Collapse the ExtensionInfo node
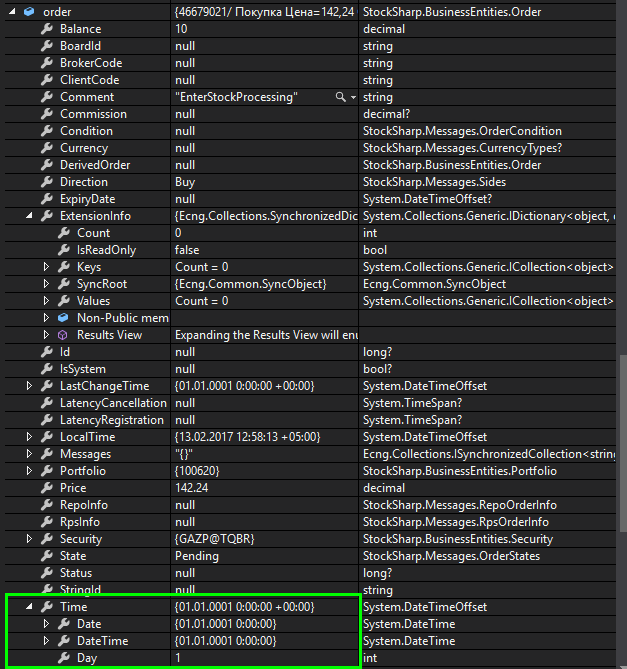This screenshot has width=627, height=669. pos(29,216)
